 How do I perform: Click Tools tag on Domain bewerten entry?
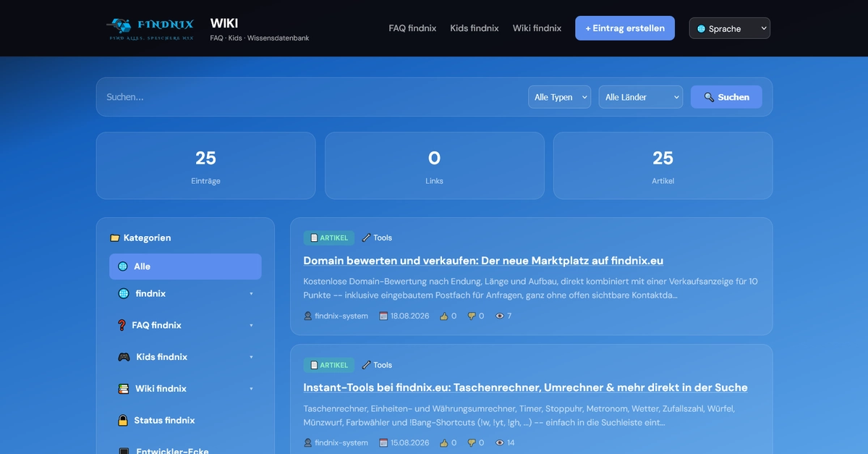(377, 237)
